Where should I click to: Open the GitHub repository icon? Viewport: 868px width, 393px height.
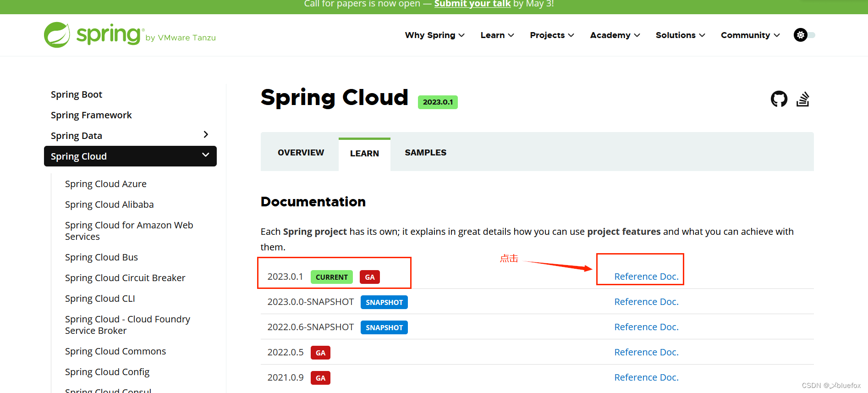[779, 99]
